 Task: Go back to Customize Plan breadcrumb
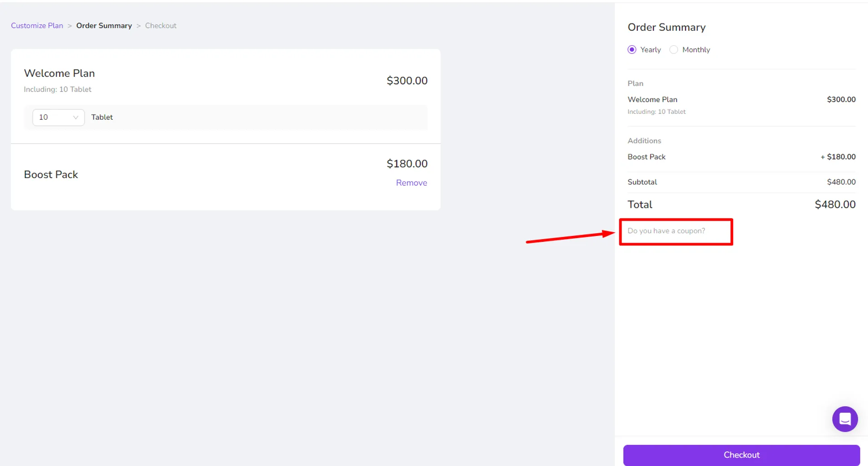coord(37,26)
